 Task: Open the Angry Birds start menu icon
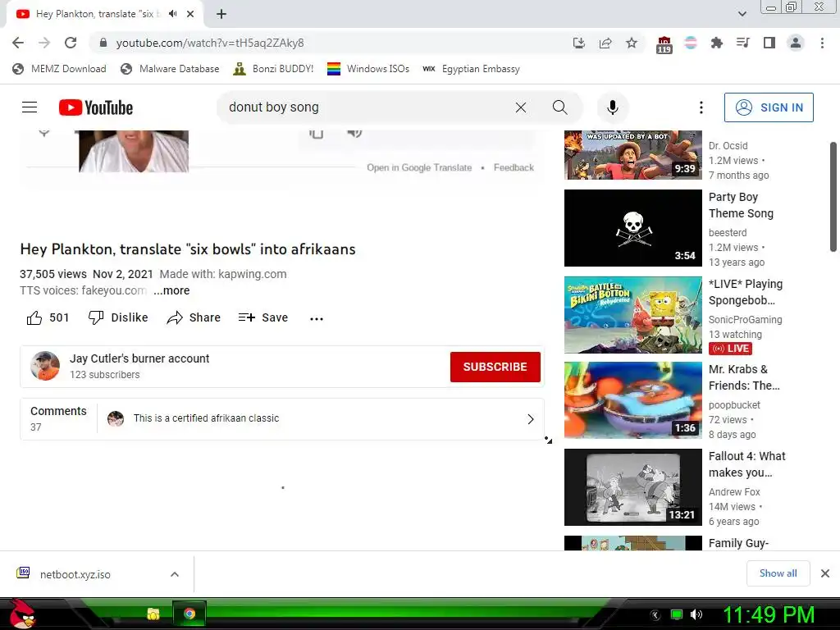pos(21,614)
